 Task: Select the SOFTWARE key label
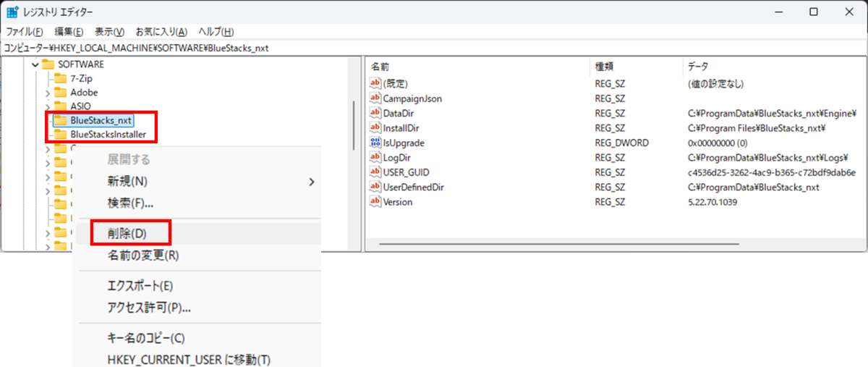point(81,64)
